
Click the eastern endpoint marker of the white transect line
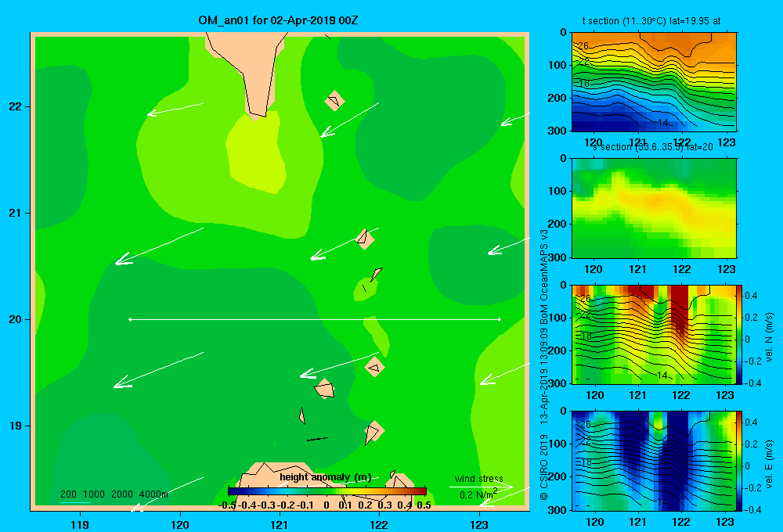click(500, 319)
